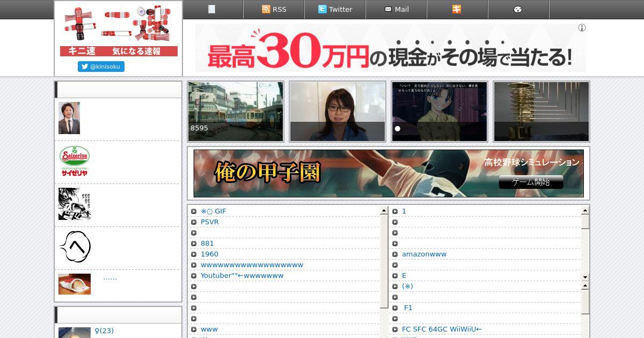Image resolution: width=644 pixels, height=338 pixels.
Task: Open the '※○ GIF' article link
Action: tap(214, 211)
